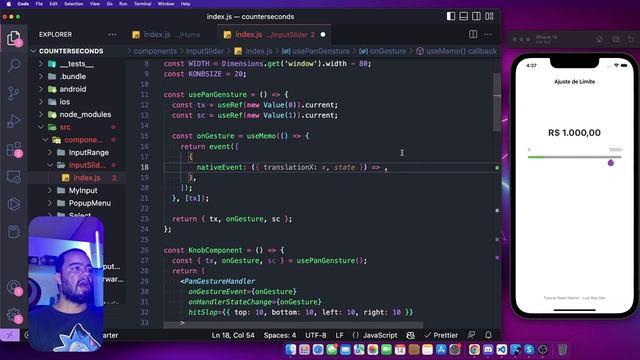Viewport: 640px width, 360px height.
Task: Click the unsaved dot on the InputSlider tab
Action: pyautogui.click(x=323, y=35)
